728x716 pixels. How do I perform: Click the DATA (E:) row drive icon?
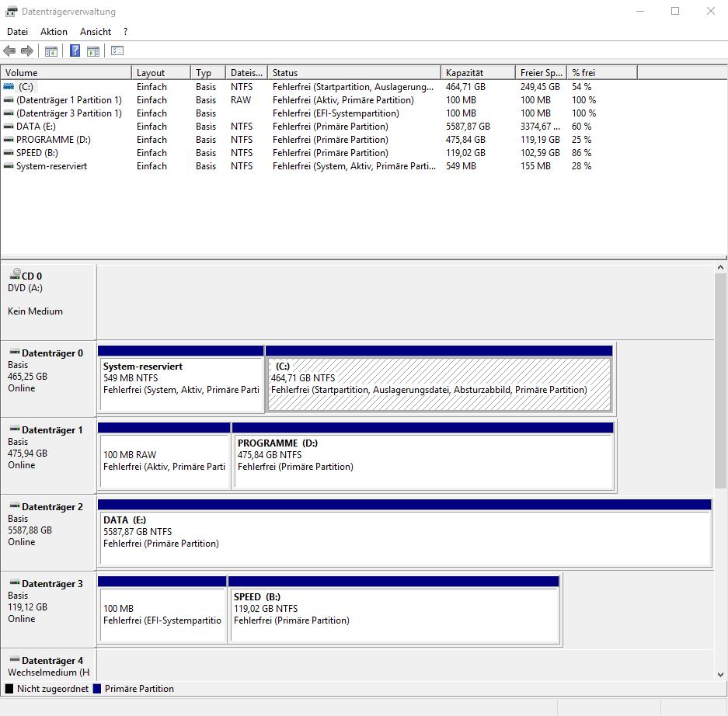pyautogui.click(x=9, y=127)
